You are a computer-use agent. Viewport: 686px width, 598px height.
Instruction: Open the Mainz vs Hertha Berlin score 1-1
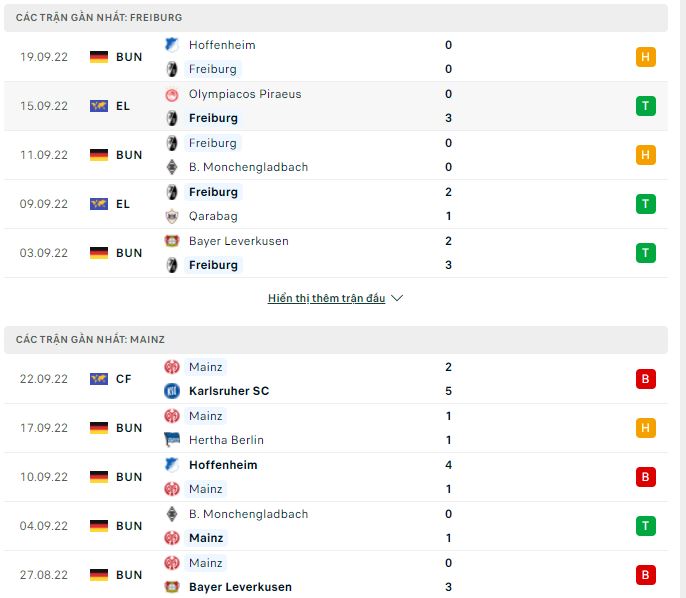coord(448,428)
